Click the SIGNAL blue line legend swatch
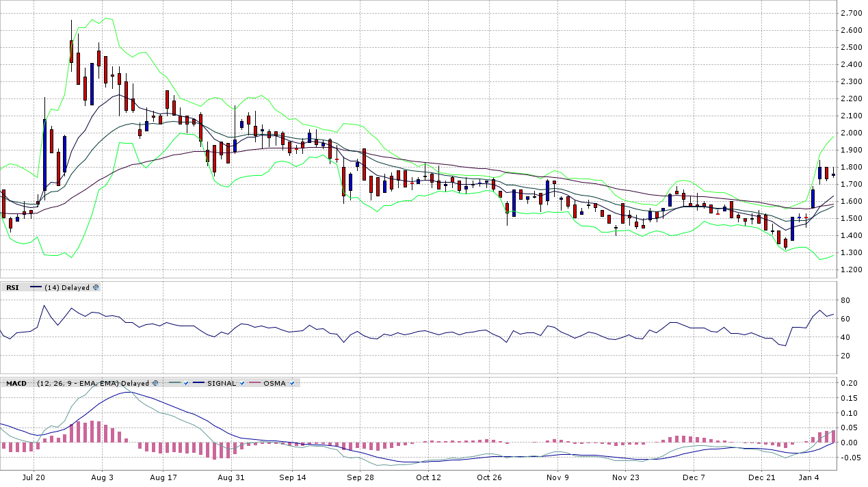This screenshot has width=868, height=487. pos(198,383)
